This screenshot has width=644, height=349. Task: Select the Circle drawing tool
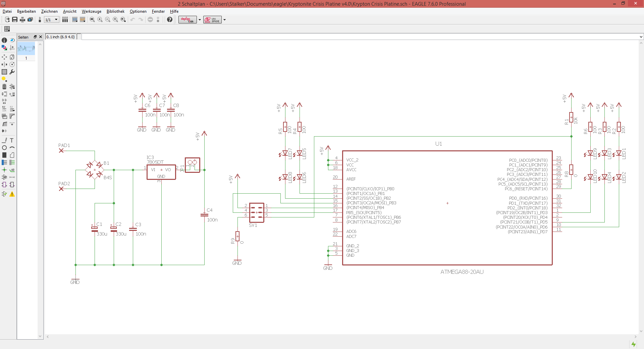pos(4,148)
